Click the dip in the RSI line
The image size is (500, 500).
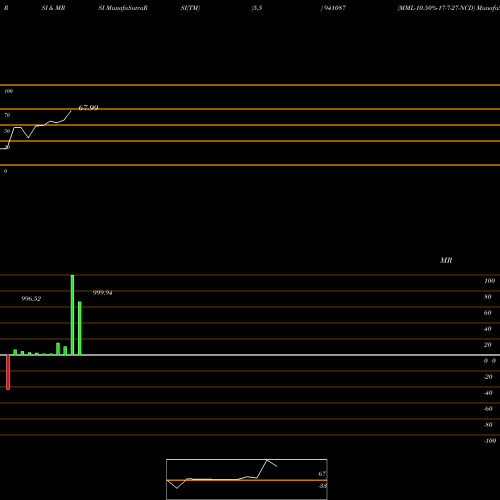pos(28,137)
